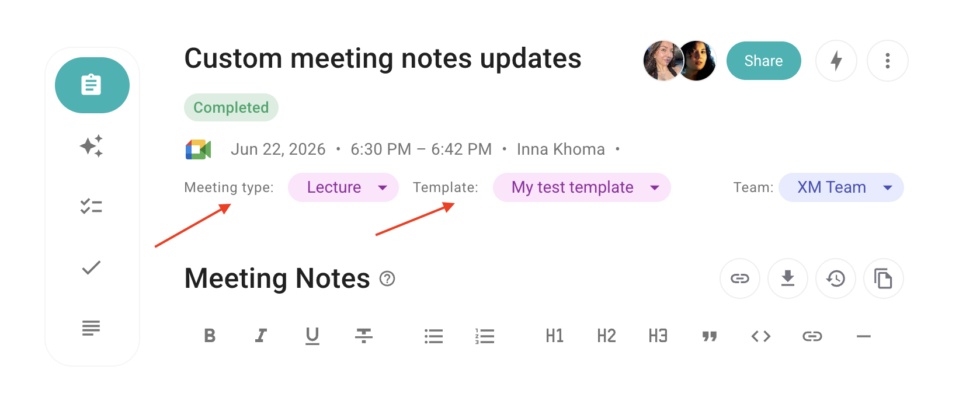Toggle italic formatting
The height and width of the screenshot is (397, 980).
coord(261,336)
